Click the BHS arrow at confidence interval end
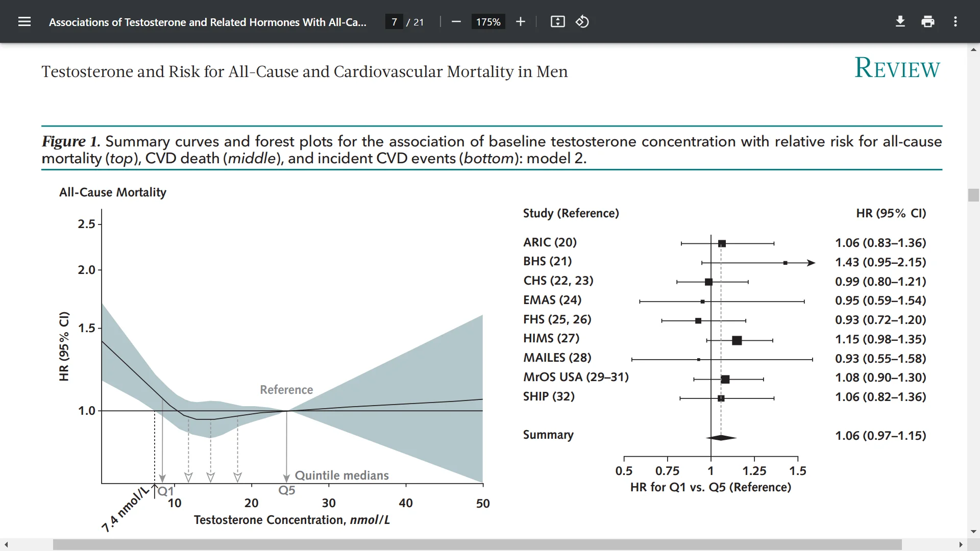This screenshot has width=980, height=551. 811,263
